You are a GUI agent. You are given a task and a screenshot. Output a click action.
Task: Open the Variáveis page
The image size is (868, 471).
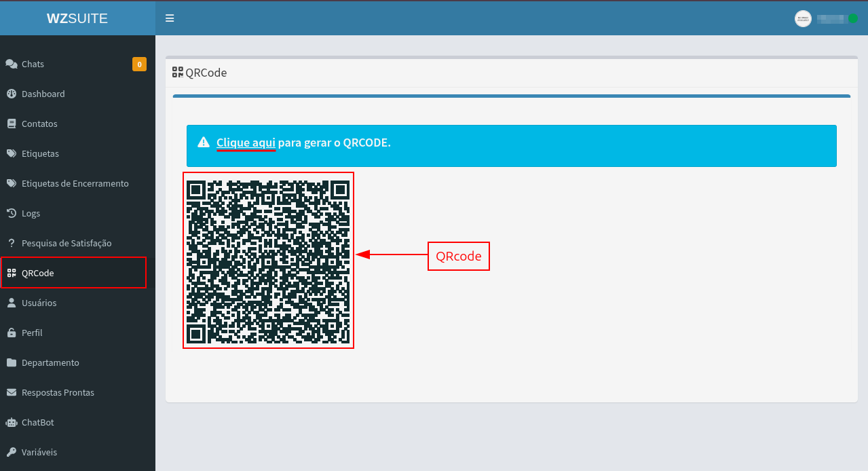pyautogui.click(x=77, y=452)
